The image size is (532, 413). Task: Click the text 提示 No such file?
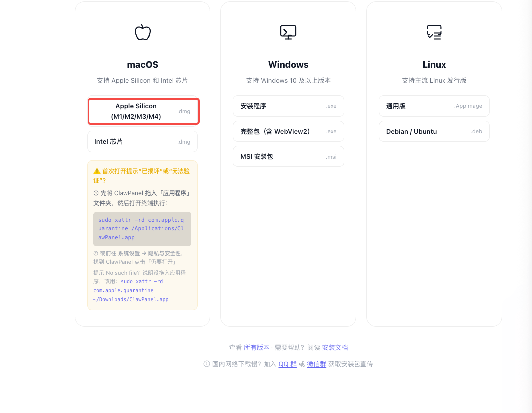pos(116,273)
